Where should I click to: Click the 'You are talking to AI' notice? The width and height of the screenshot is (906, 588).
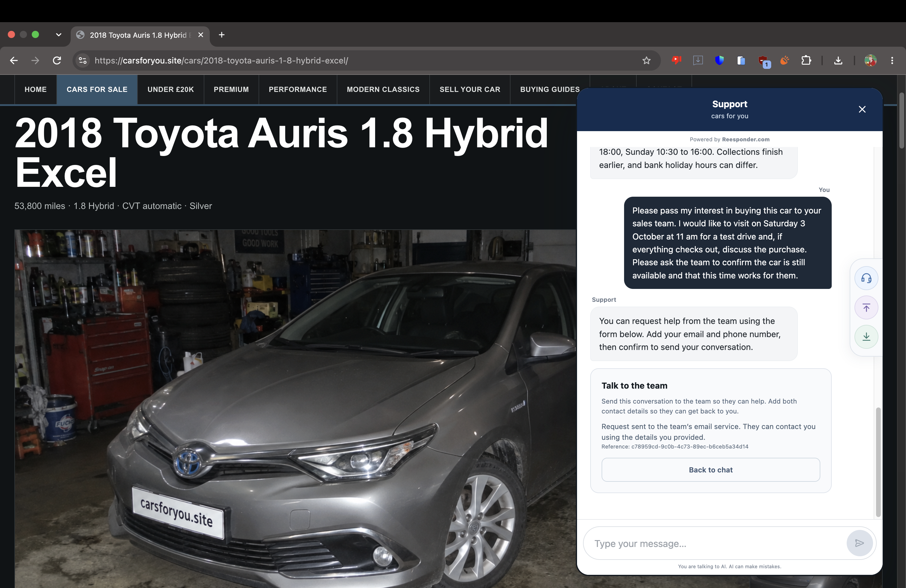(x=729, y=566)
